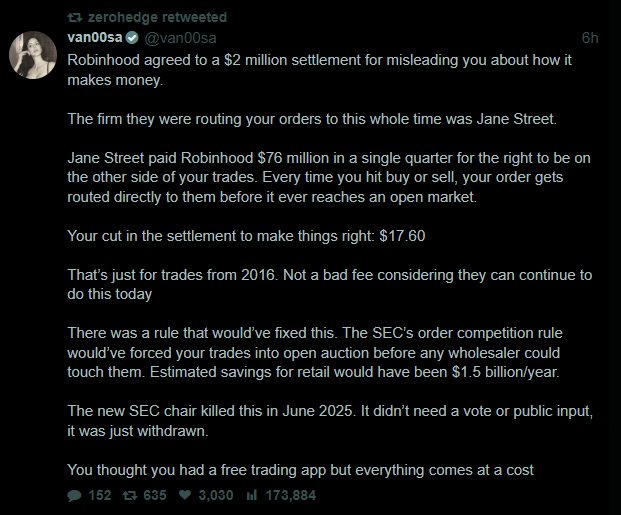Viewport: 621px width, 515px height.
Task: Like the tweet with the heart icon
Action: [x=185, y=495]
